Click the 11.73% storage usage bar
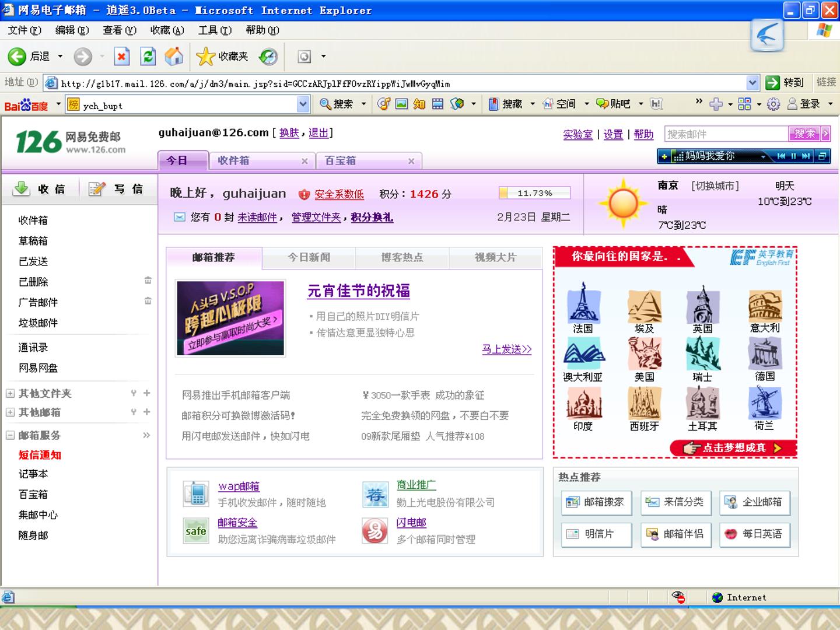The image size is (840, 630). [x=534, y=193]
